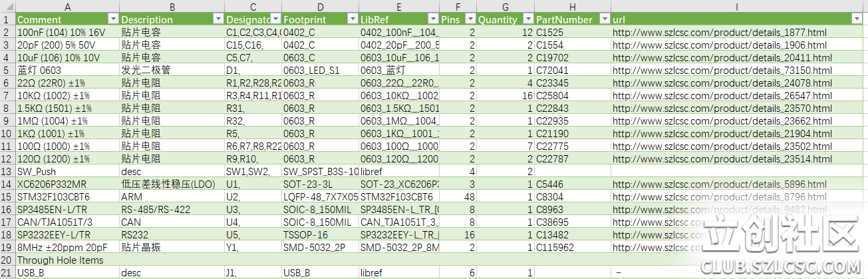Open the LibRef column filter dropdown
Screen dimensions: 868x279
(x=433, y=19)
